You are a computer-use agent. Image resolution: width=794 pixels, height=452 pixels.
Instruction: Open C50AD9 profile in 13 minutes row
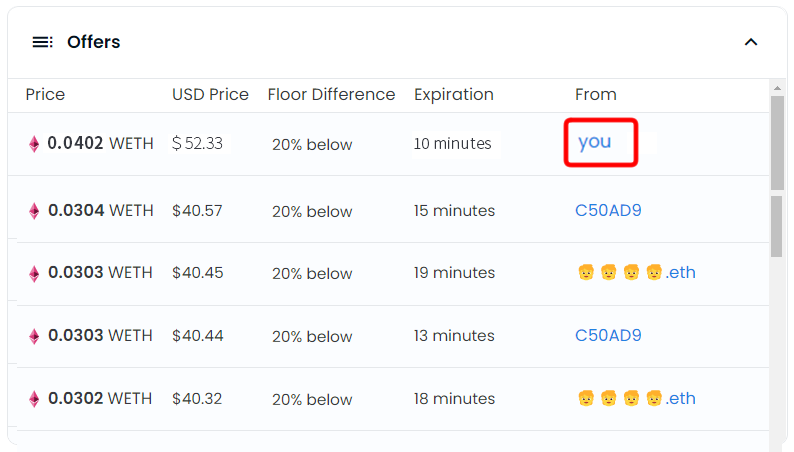pyautogui.click(x=608, y=335)
